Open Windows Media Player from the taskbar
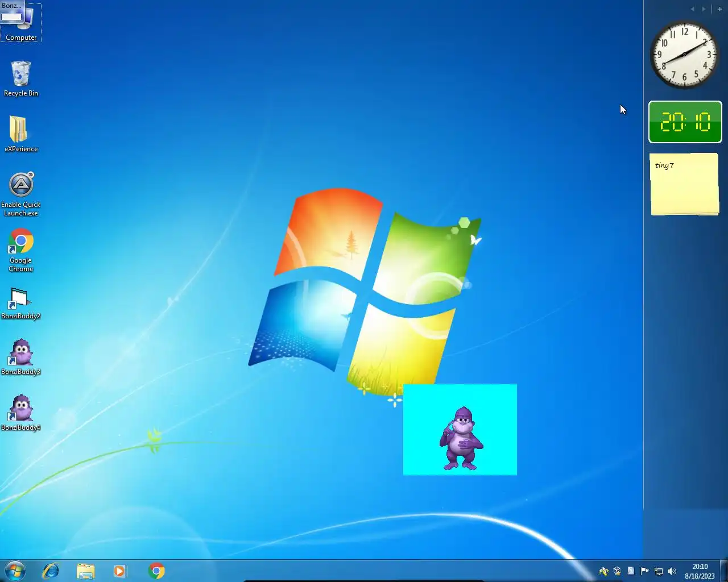Viewport: 728px width, 582px height. (120, 571)
